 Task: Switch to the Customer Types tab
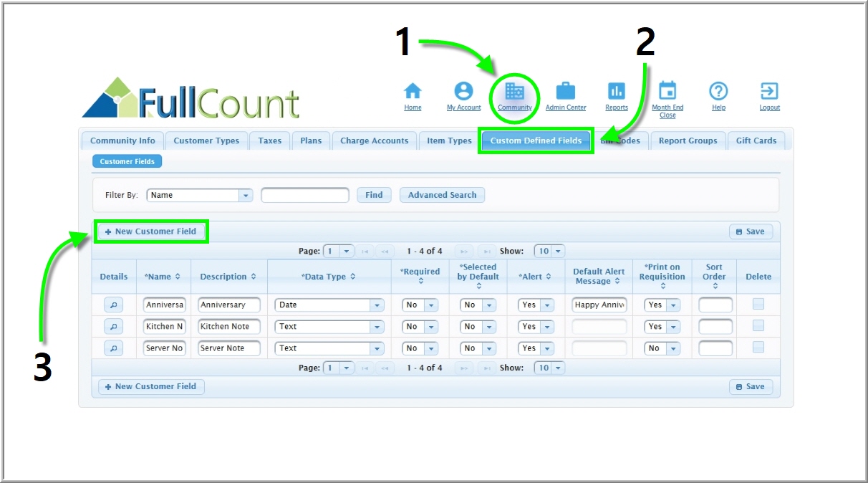[206, 140]
